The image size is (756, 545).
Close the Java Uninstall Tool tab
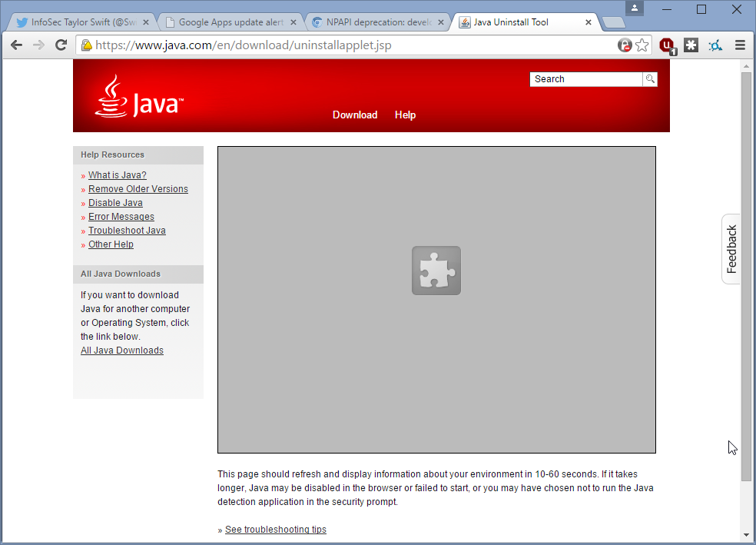click(589, 22)
